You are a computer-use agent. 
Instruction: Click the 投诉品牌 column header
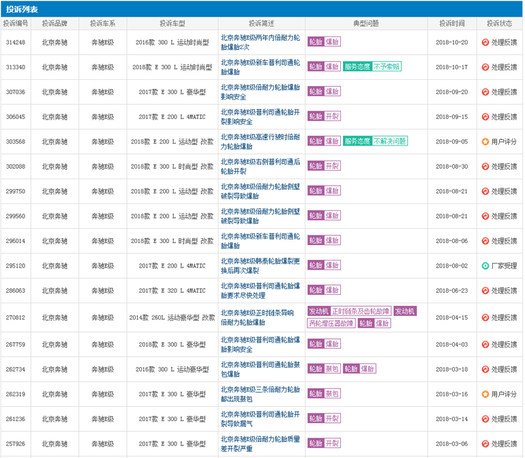tap(55, 23)
